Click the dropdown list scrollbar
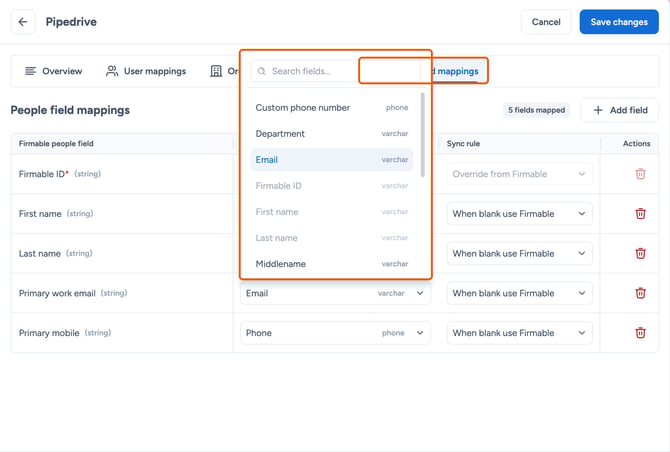 [423, 135]
